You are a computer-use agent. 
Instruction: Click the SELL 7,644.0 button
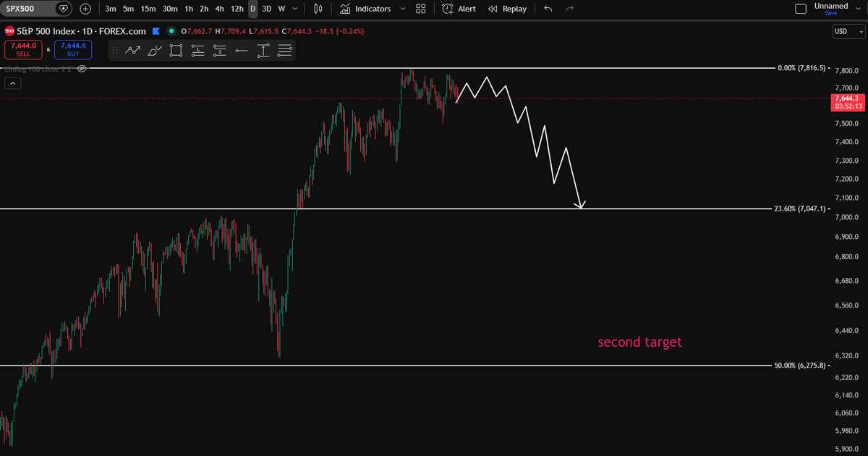coord(23,49)
